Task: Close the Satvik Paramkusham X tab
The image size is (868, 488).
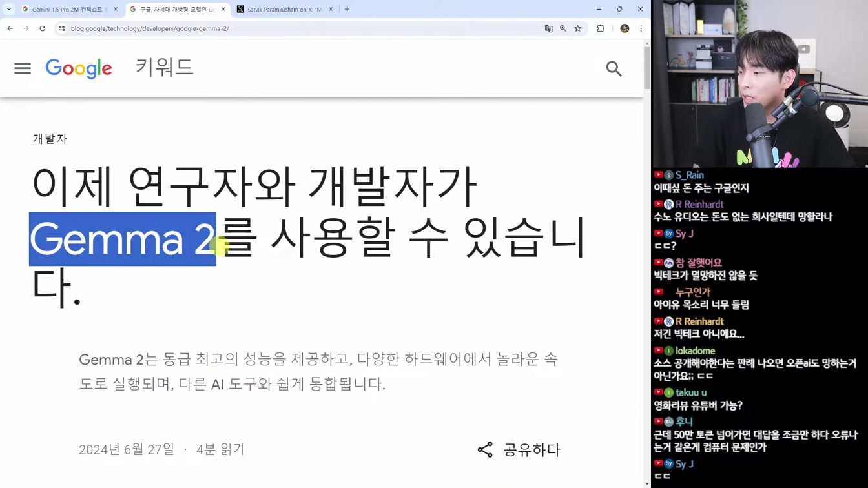Action: 331,10
